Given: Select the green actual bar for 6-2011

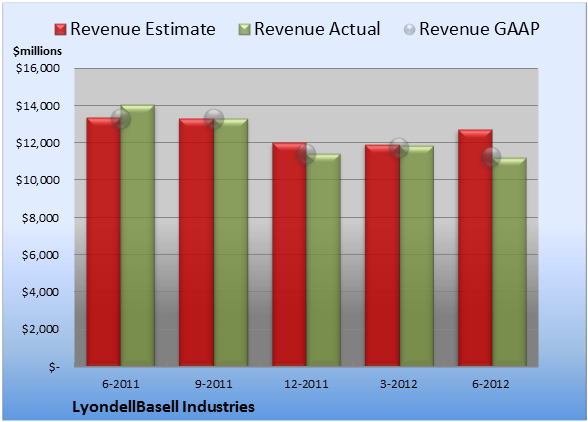Looking at the screenshot, I should point(138,236).
